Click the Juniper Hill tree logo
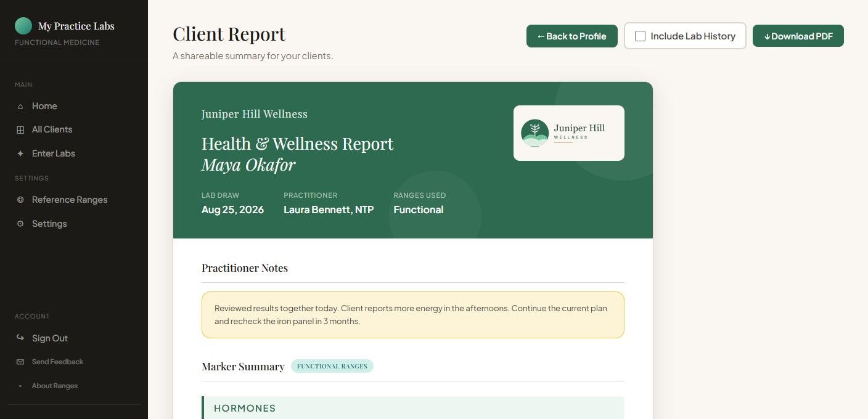Image resolution: width=868 pixels, height=419 pixels. (x=534, y=133)
